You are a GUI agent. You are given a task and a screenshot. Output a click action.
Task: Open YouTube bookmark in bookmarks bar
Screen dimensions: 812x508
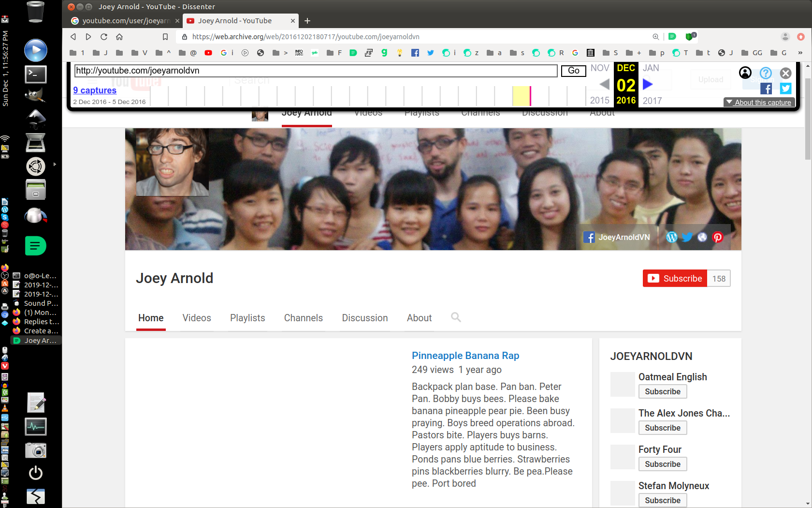(x=208, y=53)
